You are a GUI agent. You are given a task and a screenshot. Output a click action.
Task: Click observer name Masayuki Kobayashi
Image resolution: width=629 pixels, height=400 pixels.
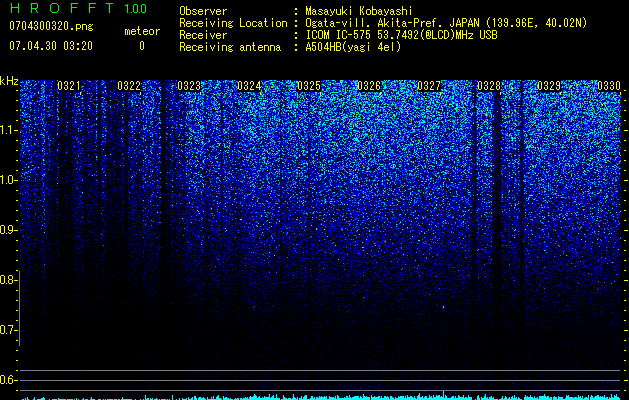pos(359,11)
